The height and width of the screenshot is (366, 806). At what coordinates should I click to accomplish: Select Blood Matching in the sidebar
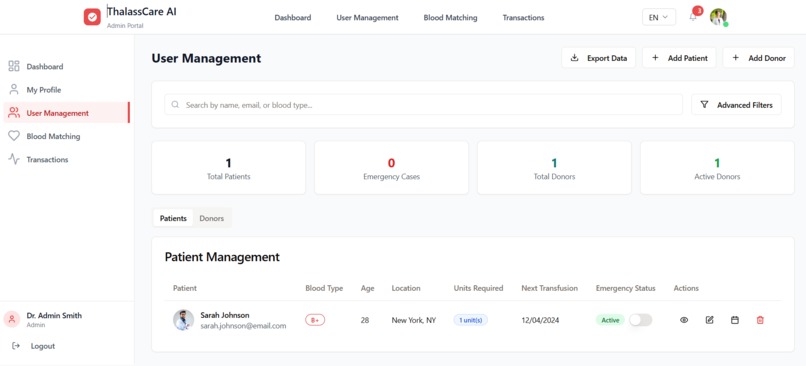point(66,136)
